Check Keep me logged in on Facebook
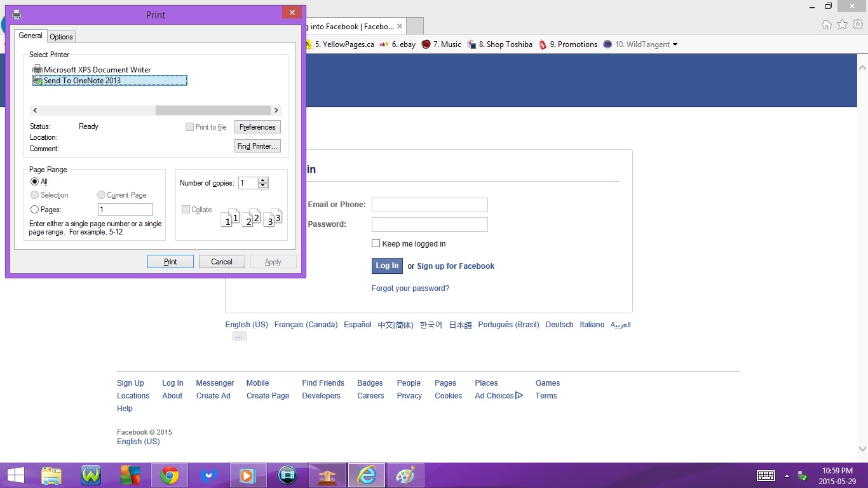868x488 pixels. 376,243
